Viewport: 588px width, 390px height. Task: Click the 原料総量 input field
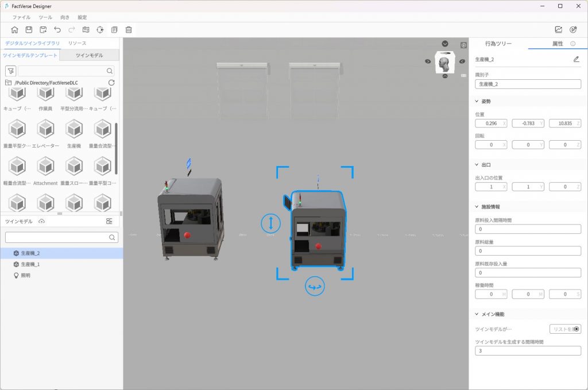[x=528, y=251]
